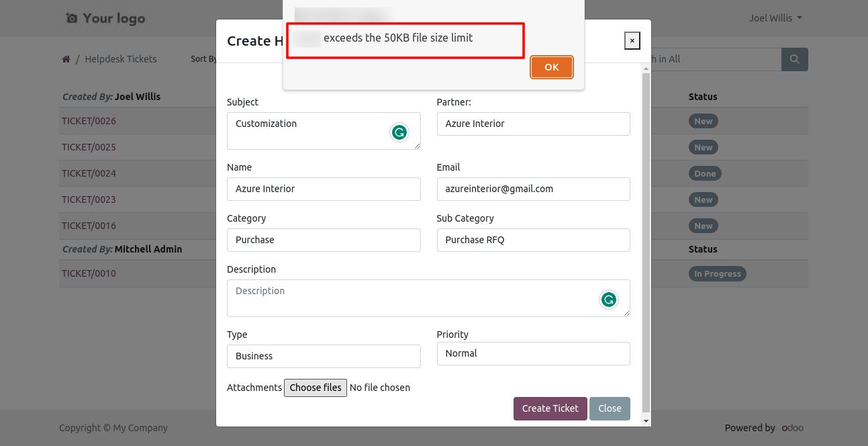868x446 pixels.
Task: Open ticket TICKET/0016
Action: point(89,226)
